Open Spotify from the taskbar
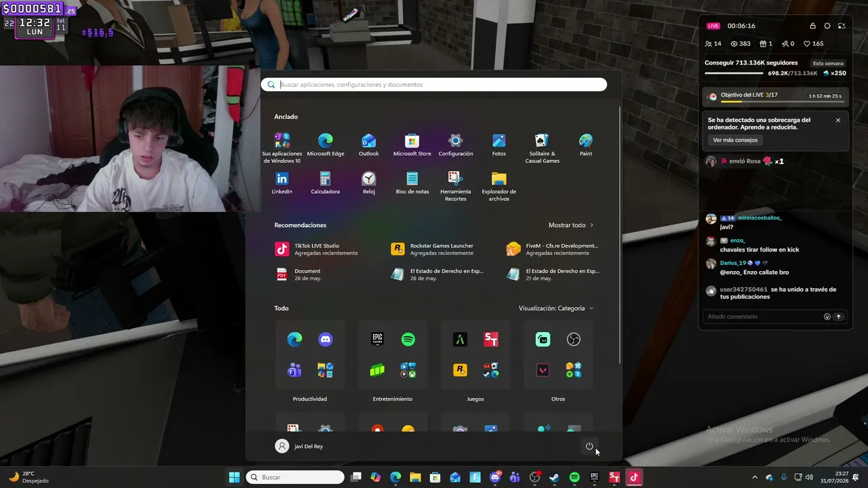 coord(574,477)
